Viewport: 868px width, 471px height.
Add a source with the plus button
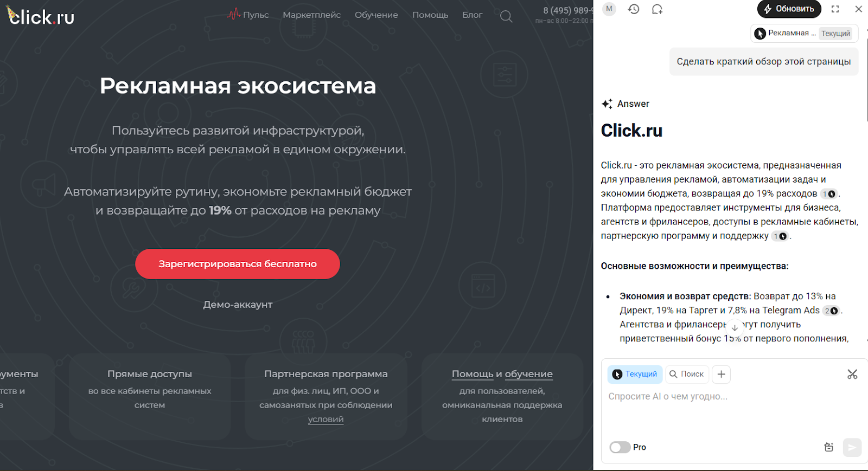pos(721,374)
